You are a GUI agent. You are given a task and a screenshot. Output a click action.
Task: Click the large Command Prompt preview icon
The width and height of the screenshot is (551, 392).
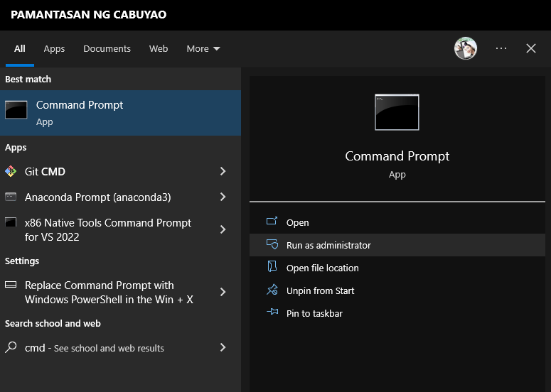click(x=397, y=112)
